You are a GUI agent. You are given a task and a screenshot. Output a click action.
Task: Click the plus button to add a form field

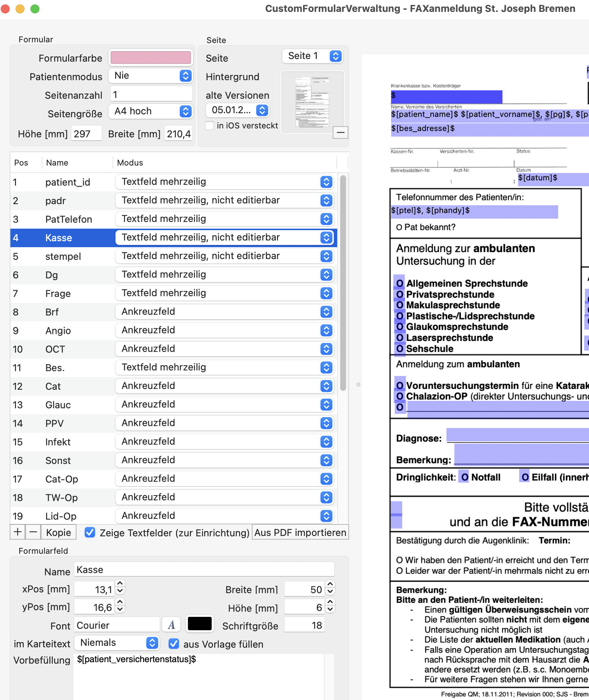tap(17, 532)
